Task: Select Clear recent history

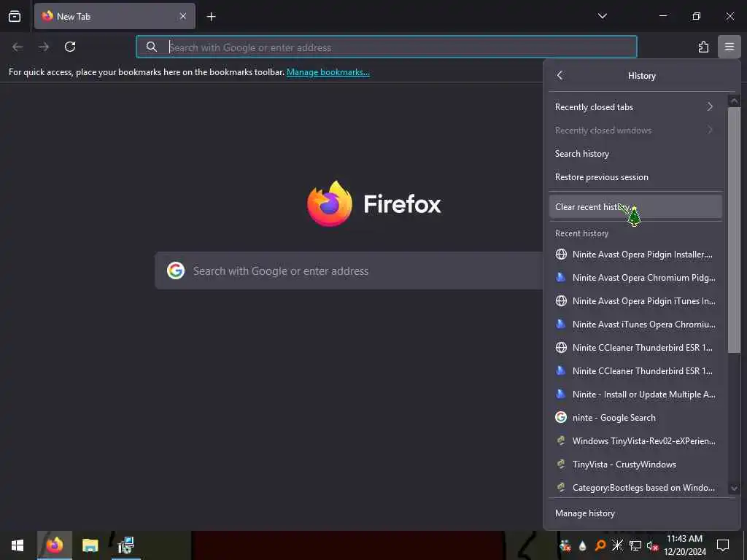Action: [x=635, y=206]
